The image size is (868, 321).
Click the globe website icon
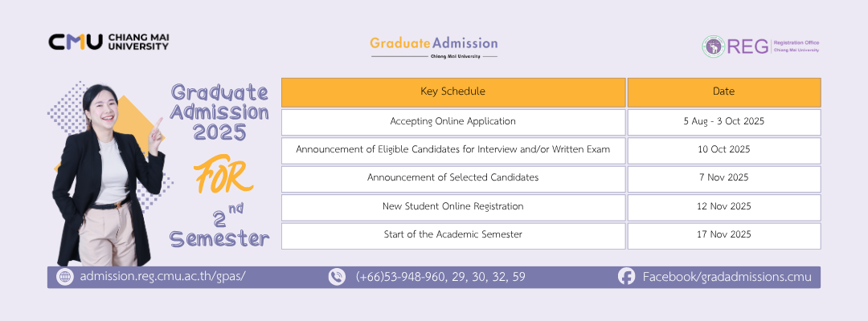65,277
